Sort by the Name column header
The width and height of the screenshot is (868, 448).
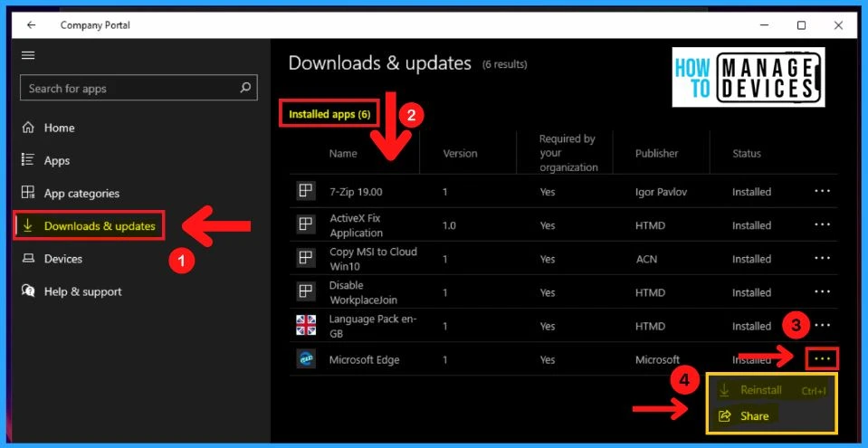[343, 153]
